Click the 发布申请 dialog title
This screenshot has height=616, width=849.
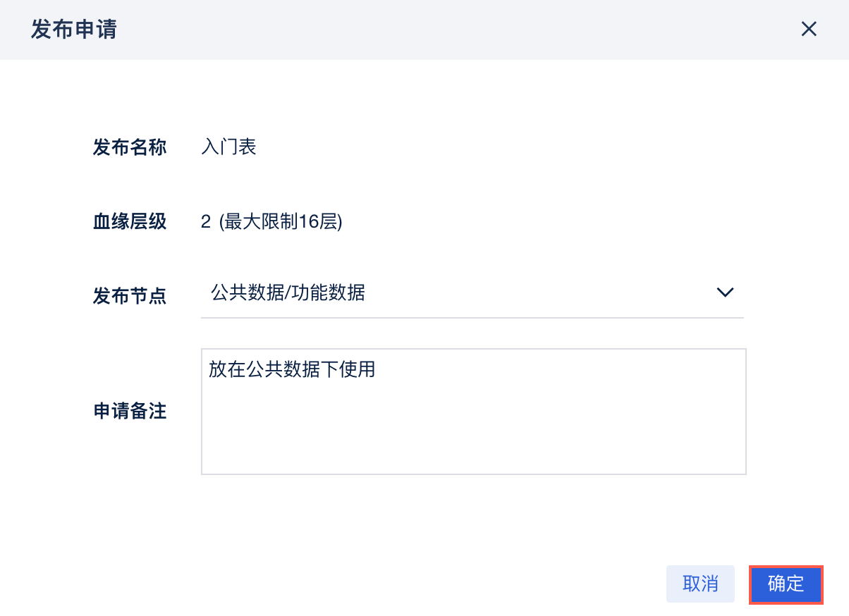[x=73, y=30]
